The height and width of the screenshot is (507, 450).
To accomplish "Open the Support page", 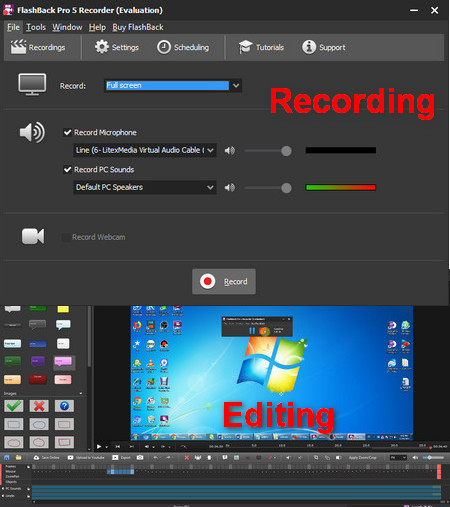I will tap(323, 47).
